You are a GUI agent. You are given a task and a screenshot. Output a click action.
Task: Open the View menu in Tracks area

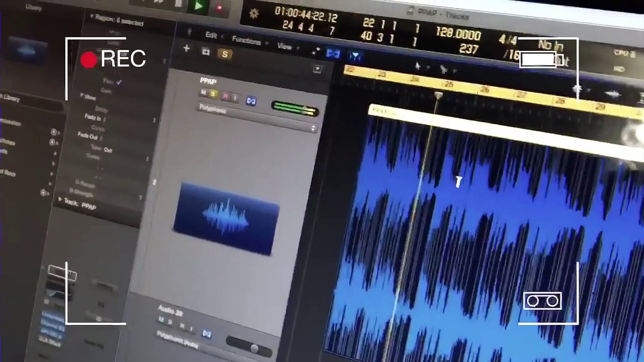point(284,47)
